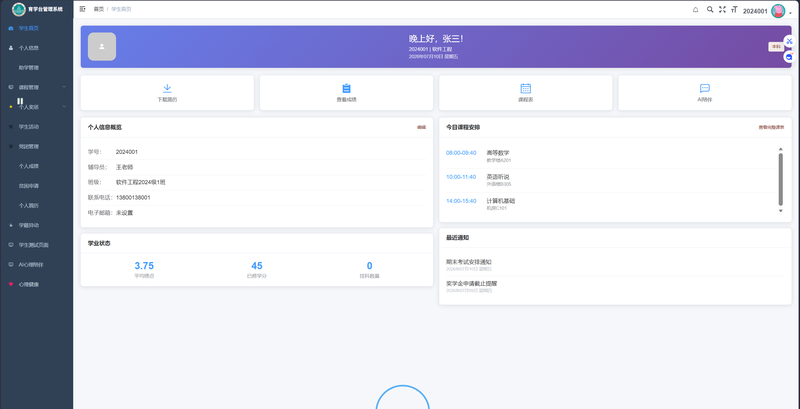Click the monitor icon for 学生测试页面
This screenshot has height=409, width=800.
pos(11,245)
